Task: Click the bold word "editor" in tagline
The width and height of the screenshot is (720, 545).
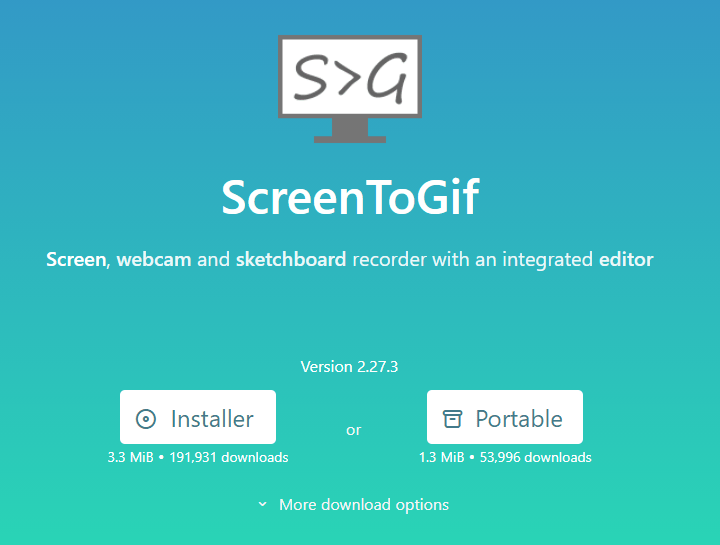Action: point(626,259)
